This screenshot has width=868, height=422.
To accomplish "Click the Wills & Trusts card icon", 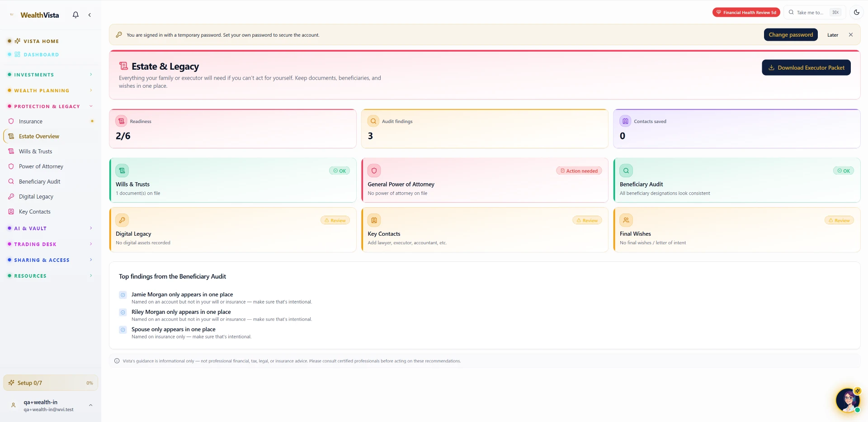I will (x=122, y=171).
